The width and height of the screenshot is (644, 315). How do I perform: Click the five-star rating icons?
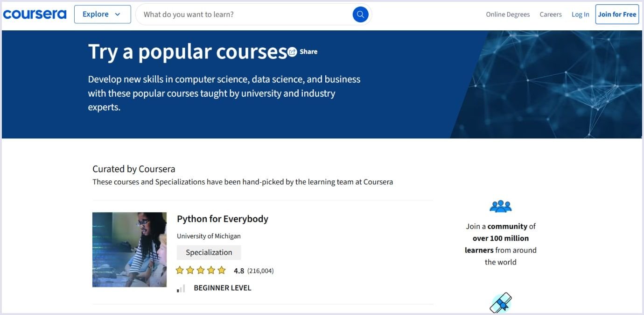[x=201, y=270]
